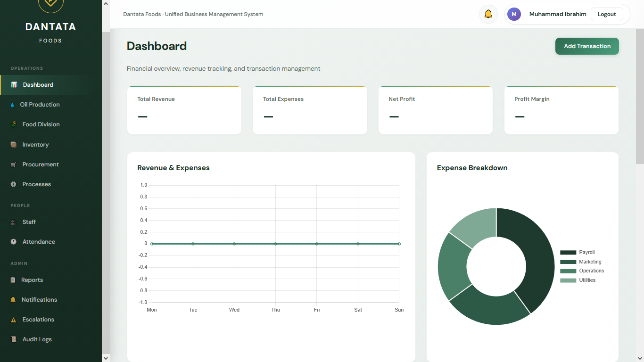Viewport: 644px width, 362px height.
Task: Click the Logout button
Action: tap(607, 14)
